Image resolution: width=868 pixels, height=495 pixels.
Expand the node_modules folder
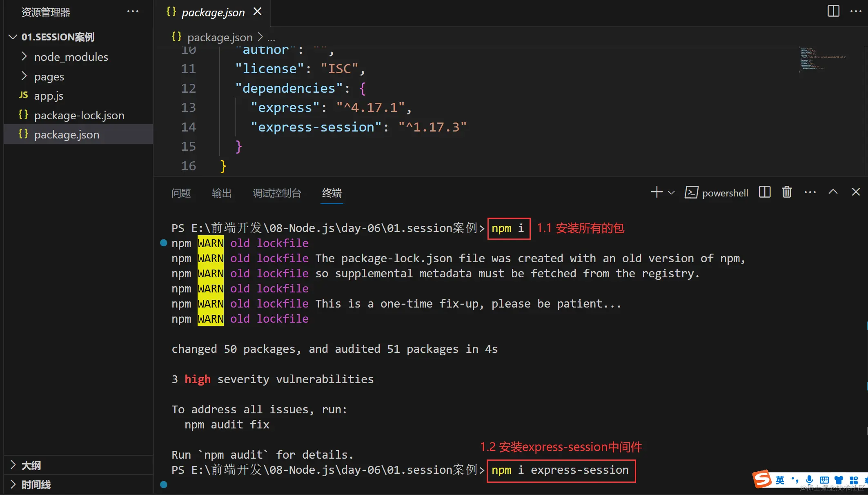[71, 57]
